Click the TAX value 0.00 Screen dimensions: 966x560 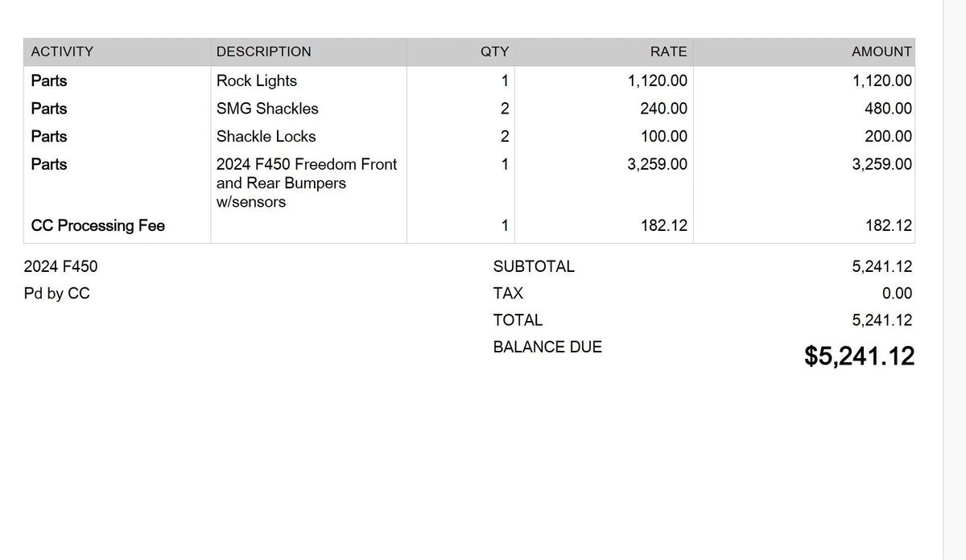click(x=897, y=294)
